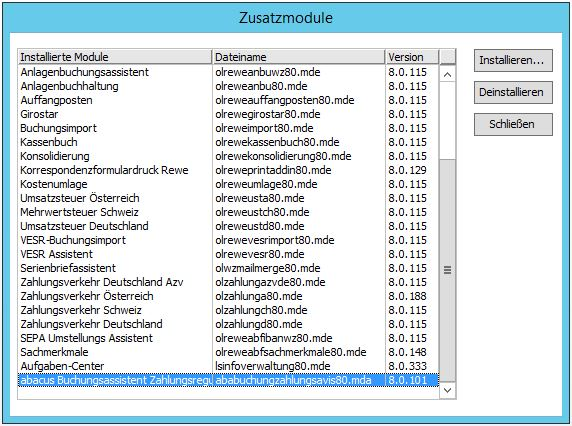The height and width of the screenshot is (426, 572).
Task: Click the Installieren... button
Action: coord(513,61)
